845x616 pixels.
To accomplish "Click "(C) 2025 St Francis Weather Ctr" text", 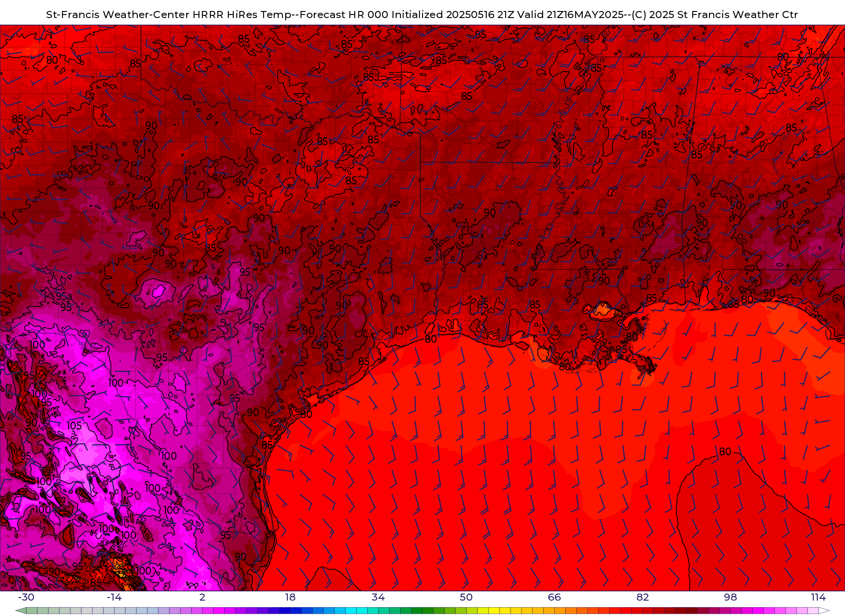I will point(715,15).
